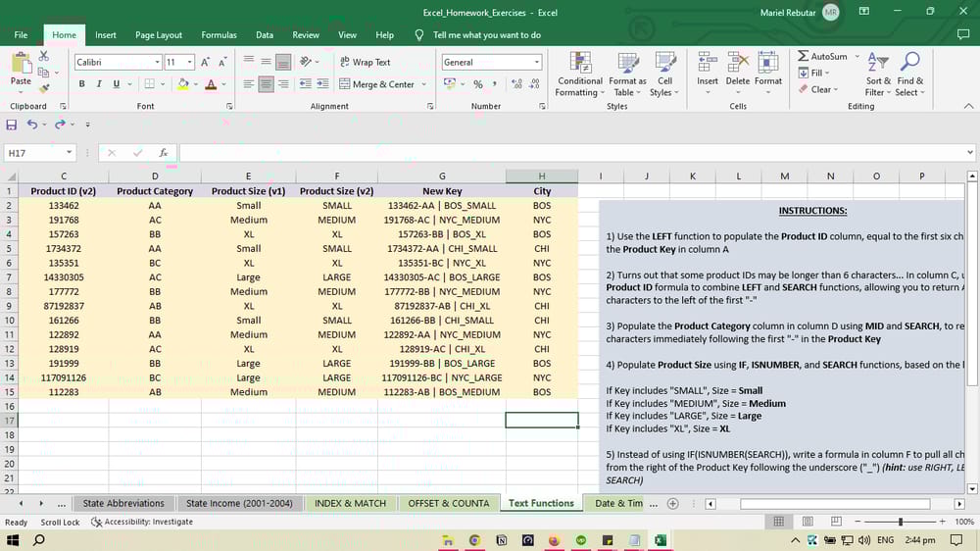Adjust the zoom slider handle
The width and height of the screenshot is (980, 551).
(901, 521)
